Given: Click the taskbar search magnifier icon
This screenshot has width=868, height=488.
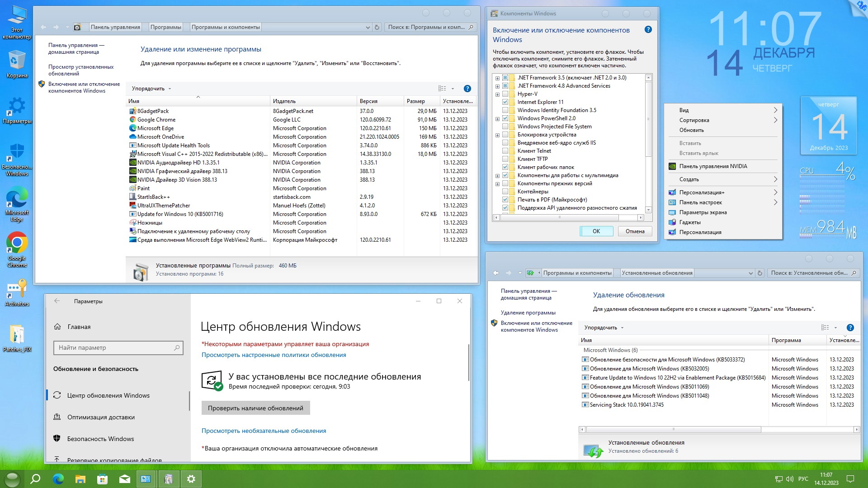Looking at the screenshot, I should [35, 479].
